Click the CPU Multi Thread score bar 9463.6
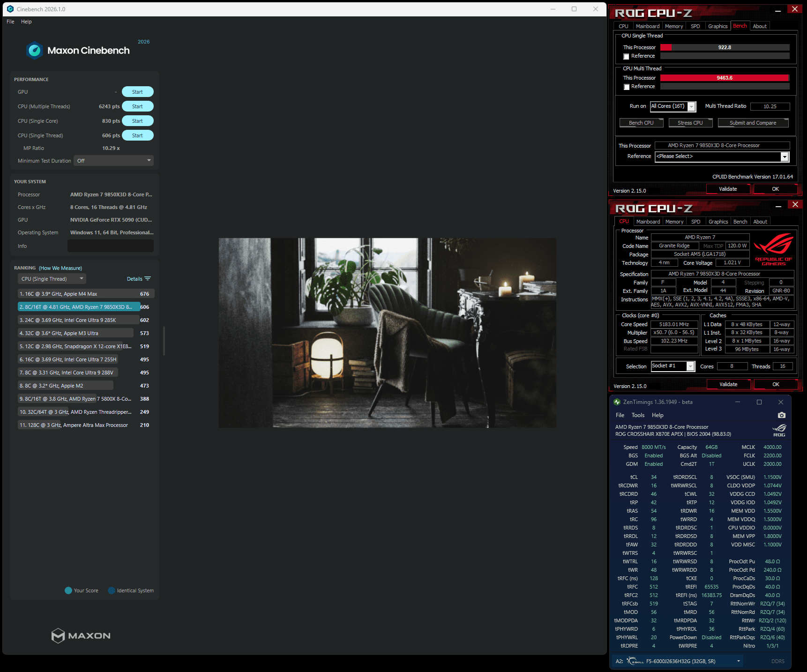 725,78
